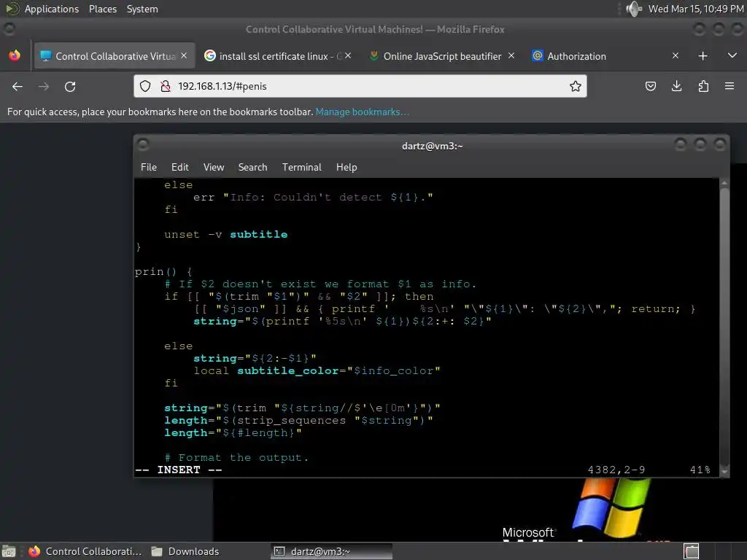Click the '-- INSERT --' vim mode indicator
Image resolution: width=747 pixels, height=560 pixels.
[179, 470]
